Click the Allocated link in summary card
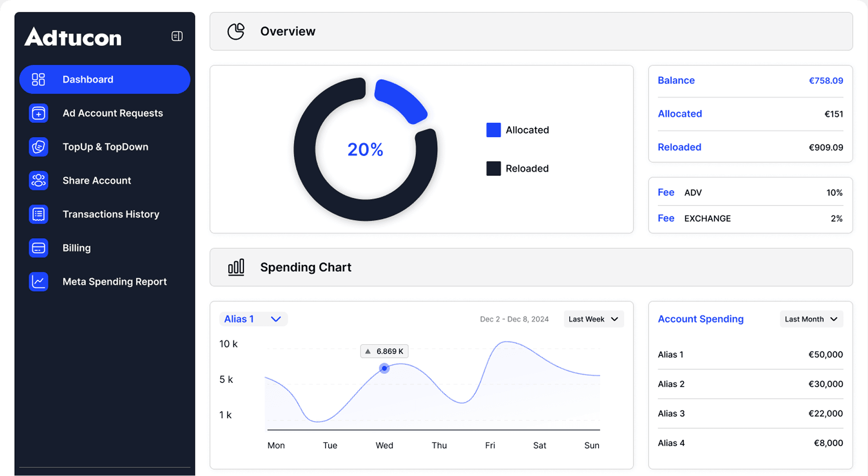Screen dimensions: 868x476 pyautogui.click(x=679, y=114)
